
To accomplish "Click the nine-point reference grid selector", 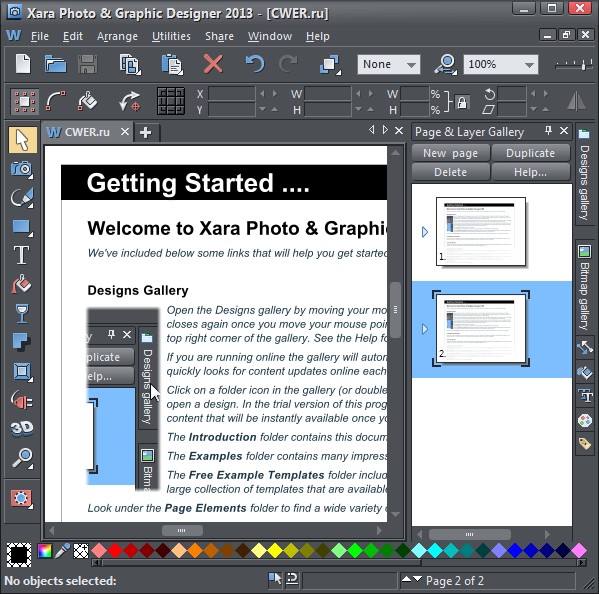I will pyautogui.click(x=171, y=101).
